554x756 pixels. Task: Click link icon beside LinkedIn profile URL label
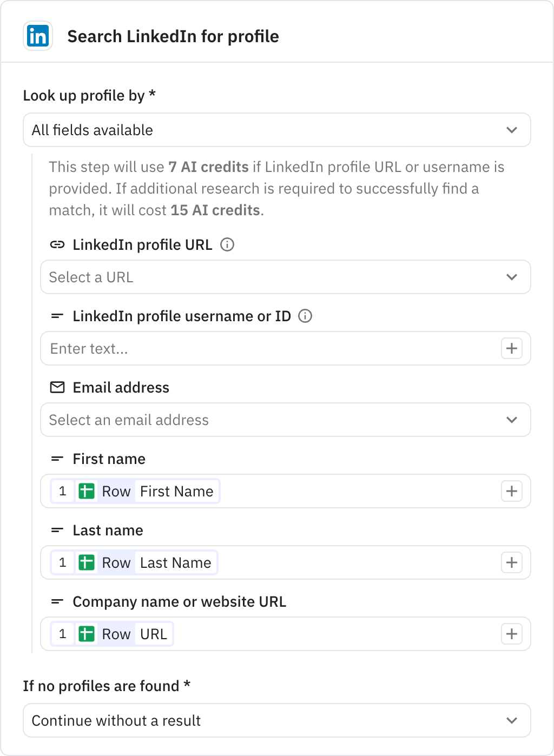(x=57, y=244)
